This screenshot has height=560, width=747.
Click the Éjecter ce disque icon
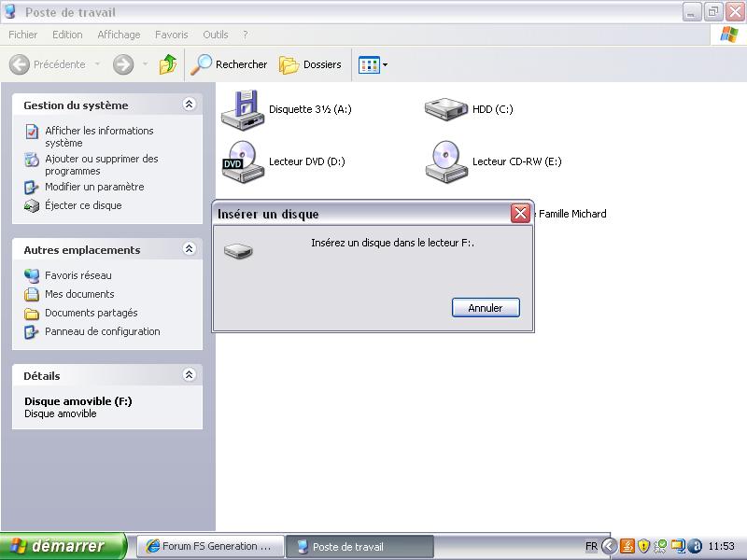[x=32, y=205]
